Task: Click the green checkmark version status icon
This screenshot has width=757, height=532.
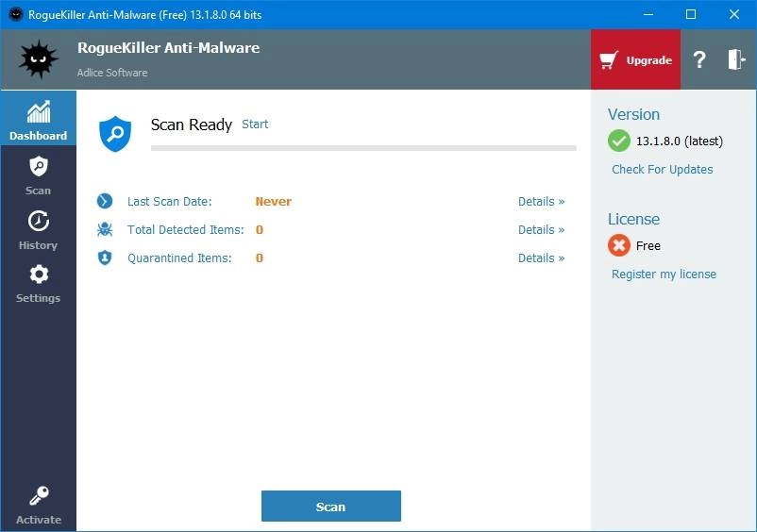Action: [618, 141]
